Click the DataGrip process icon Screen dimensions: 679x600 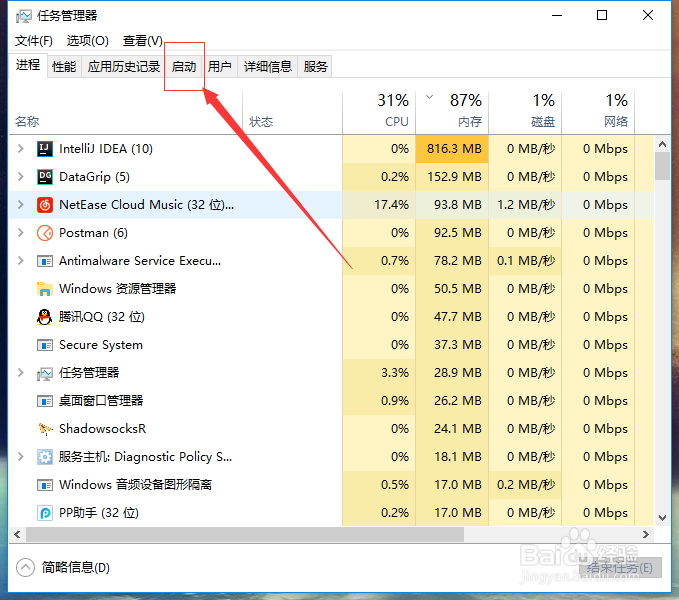point(45,177)
